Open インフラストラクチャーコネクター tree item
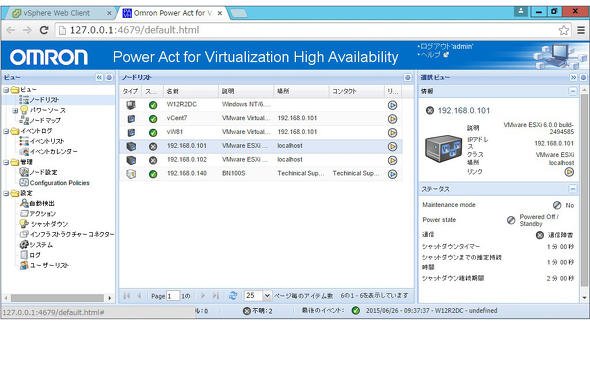590x391 pixels. coord(71,234)
